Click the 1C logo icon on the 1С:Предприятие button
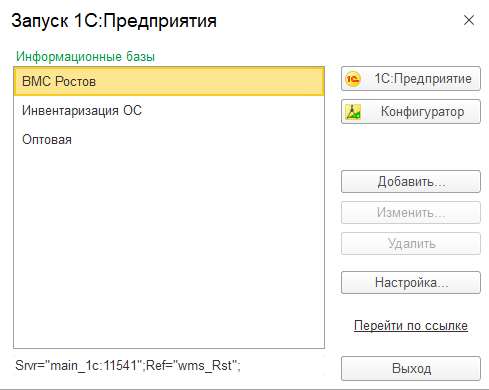This screenshot has height=390, width=489. (353, 79)
